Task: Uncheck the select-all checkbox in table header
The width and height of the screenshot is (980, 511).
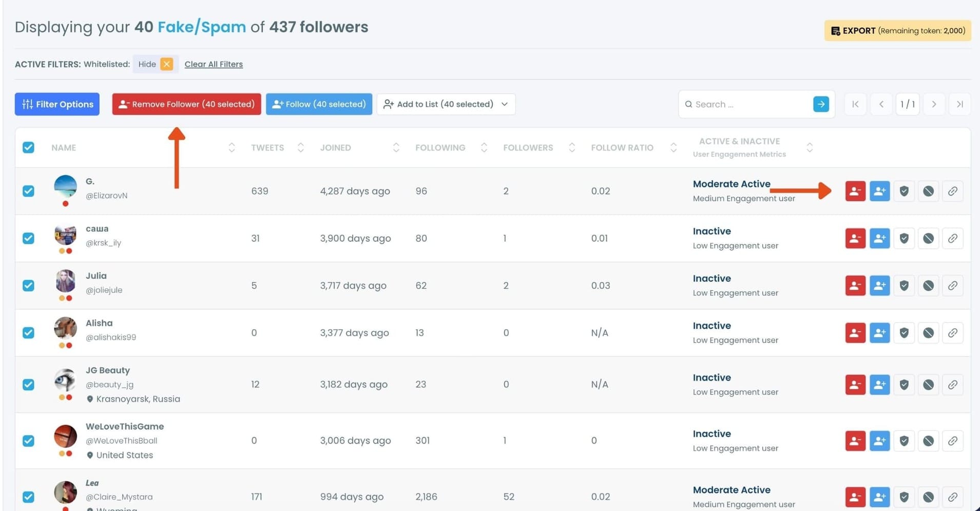Action: 28,147
